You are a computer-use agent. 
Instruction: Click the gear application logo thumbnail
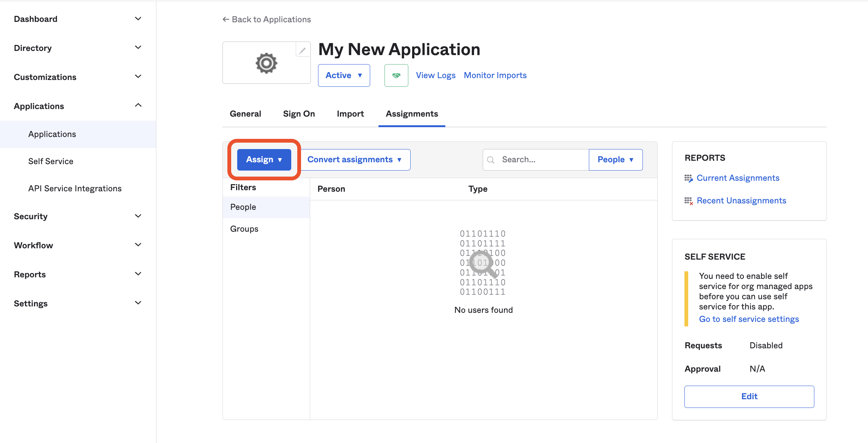(266, 63)
